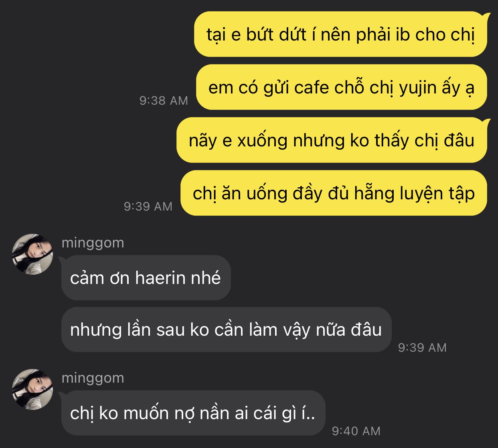Click the 9:39 AM timestamp beside the gray bubble
The width and height of the screenshot is (498, 448).
pos(422,347)
